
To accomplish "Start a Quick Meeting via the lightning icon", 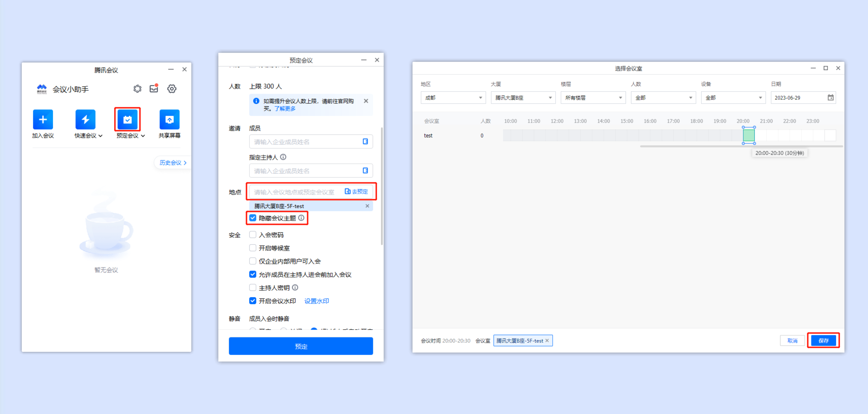I will [85, 119].
